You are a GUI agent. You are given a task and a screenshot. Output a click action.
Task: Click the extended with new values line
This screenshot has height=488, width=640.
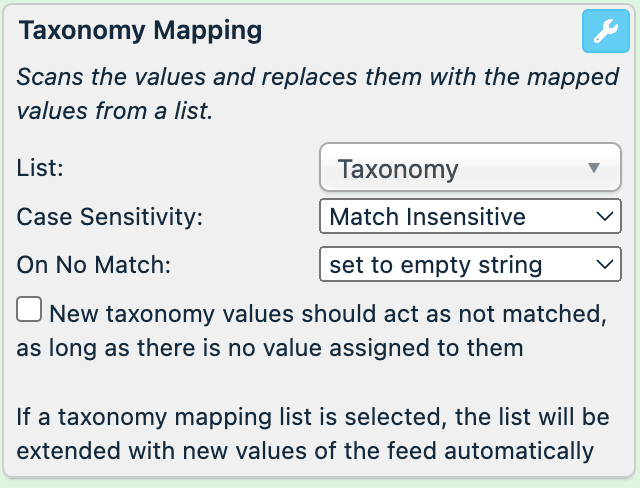306,450
